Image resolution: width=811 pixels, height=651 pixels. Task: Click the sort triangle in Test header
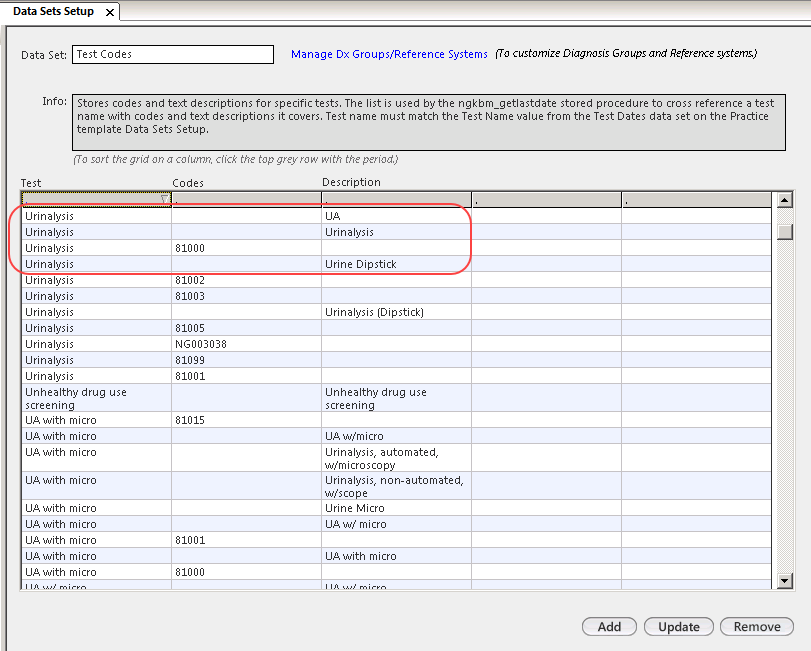pyautogui.click(x=164, y=200)
